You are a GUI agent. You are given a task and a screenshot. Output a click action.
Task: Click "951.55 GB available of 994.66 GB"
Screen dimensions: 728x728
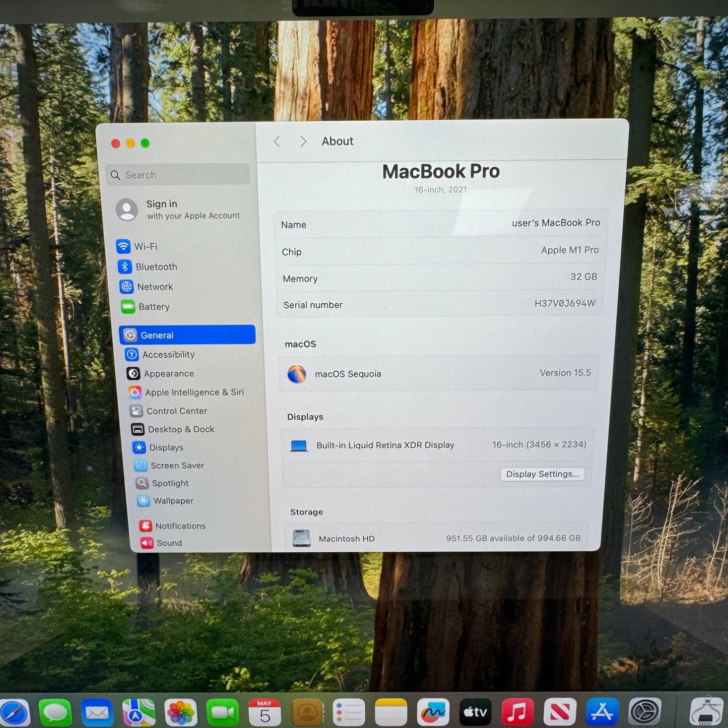click(x=513, y=538)
